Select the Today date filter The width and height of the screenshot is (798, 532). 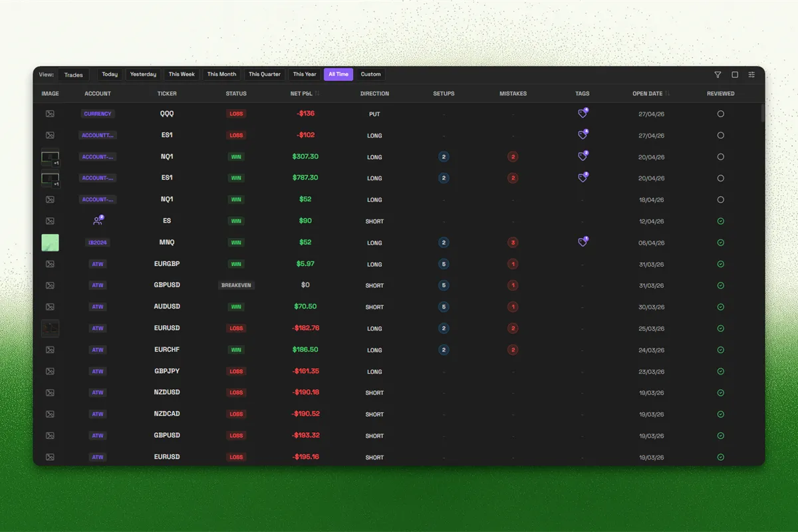[x=110, y=74]
